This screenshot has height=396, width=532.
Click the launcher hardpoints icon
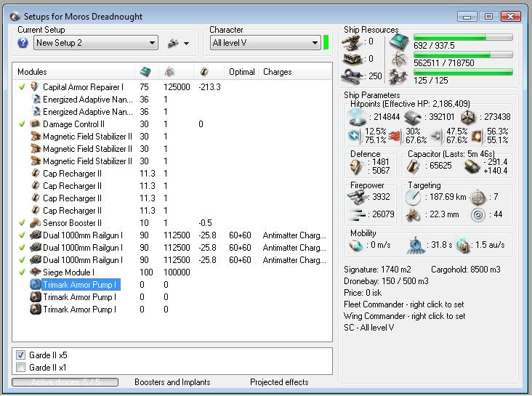(352, 59)
